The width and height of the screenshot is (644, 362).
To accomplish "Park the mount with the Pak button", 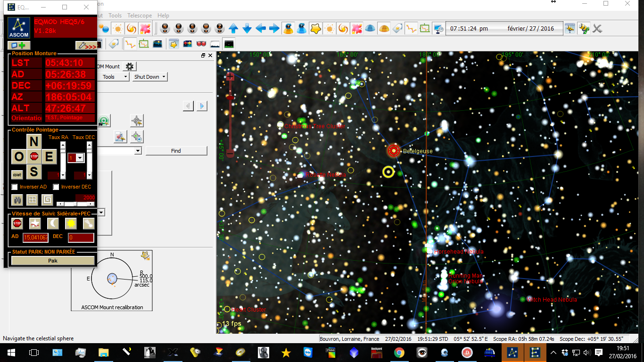I will coord(53,261).
